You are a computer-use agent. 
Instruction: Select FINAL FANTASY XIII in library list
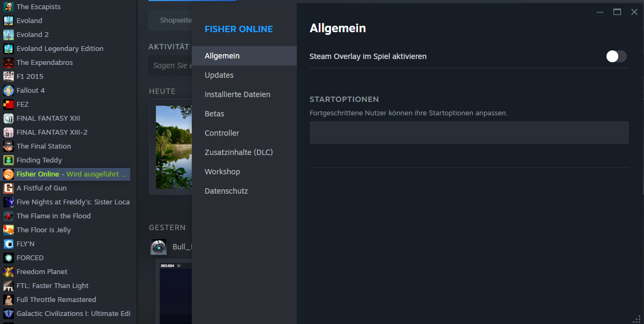pyautogui.click(x=48, y=119)
